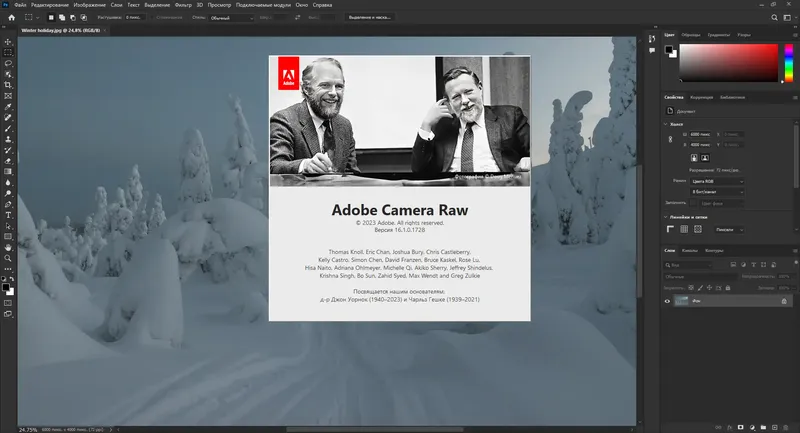Toggle lock all padlock icon
Screen dimensions: 800x433
728,288
